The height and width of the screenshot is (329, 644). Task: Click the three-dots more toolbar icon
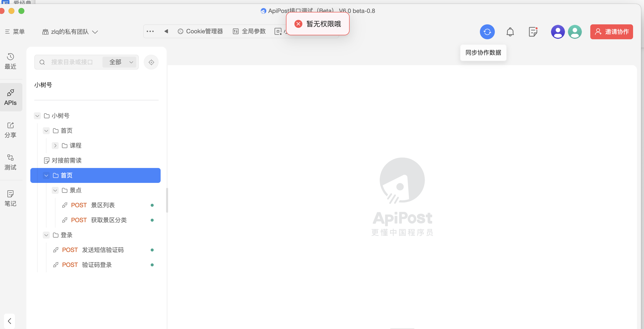[150, 31]
